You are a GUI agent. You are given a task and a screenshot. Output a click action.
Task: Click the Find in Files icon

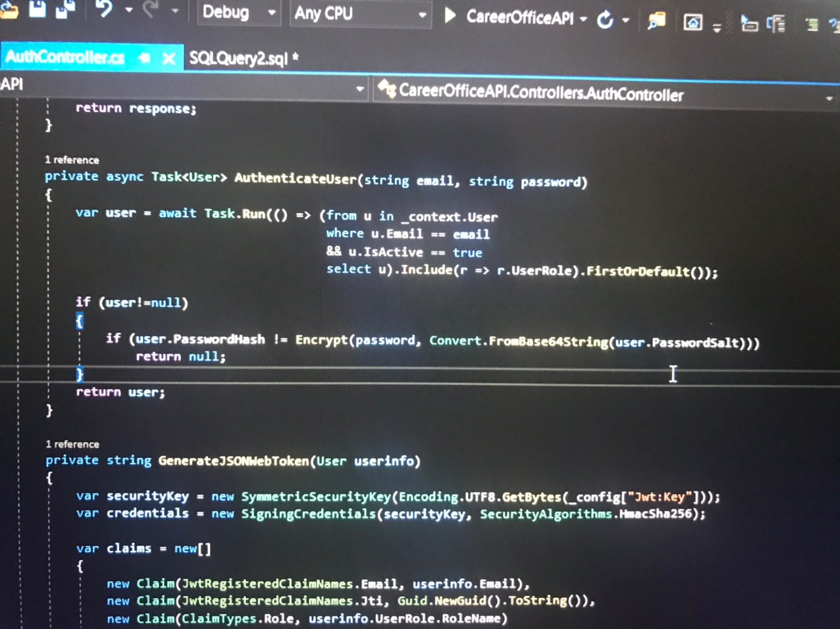click(x=656, y=22)
